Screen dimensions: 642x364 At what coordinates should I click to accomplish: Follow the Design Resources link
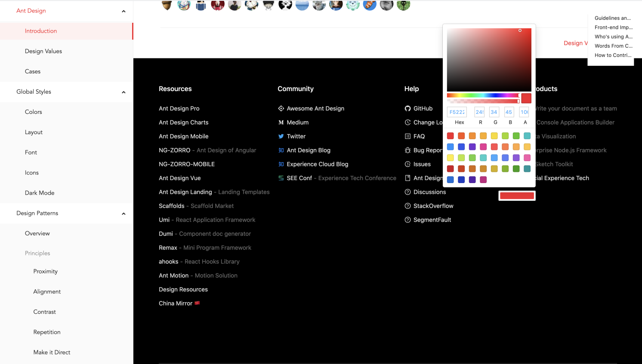click(183, 290)
